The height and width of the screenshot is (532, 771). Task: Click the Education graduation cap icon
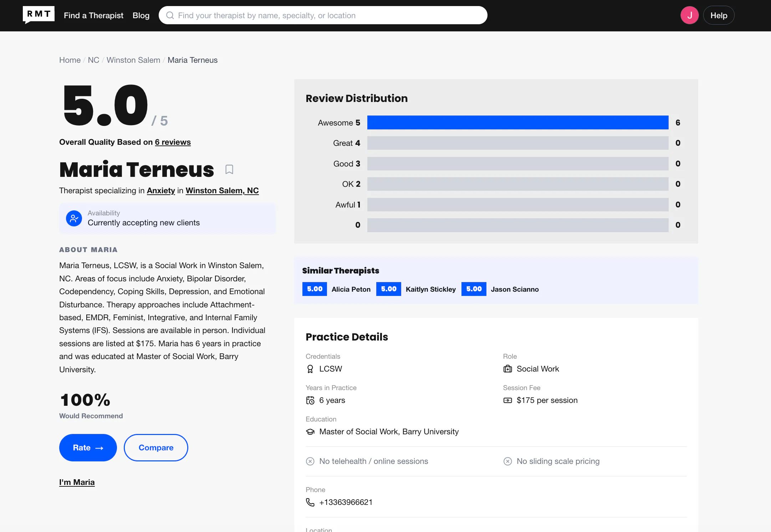pyautogui.click(x=310, y=431)
